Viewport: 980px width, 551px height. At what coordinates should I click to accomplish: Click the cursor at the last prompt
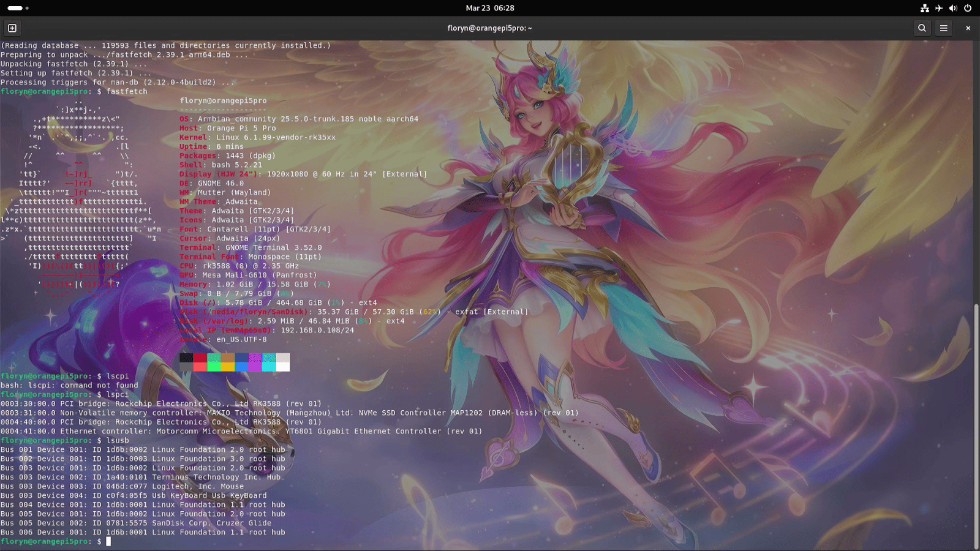[108, 541]
